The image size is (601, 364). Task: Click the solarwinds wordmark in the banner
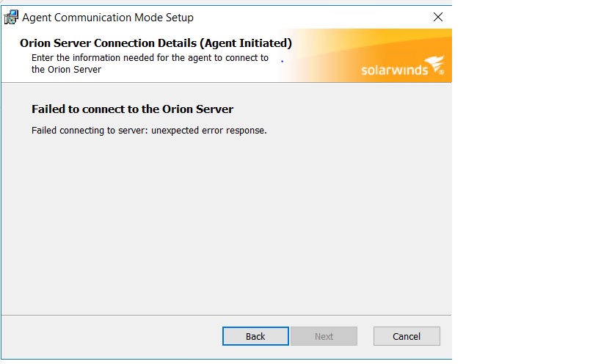point(394,70)
